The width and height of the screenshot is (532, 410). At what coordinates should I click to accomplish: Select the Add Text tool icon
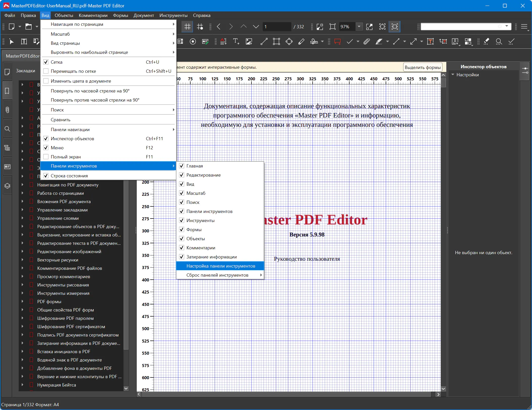pyautogui.click(x=236, y=41)
